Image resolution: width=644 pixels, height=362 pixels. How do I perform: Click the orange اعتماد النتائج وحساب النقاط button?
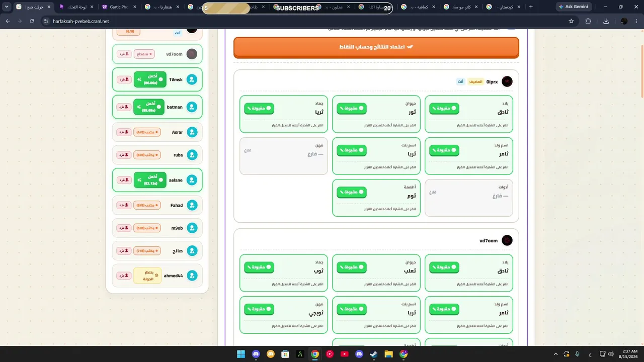(x=376, y=47)
